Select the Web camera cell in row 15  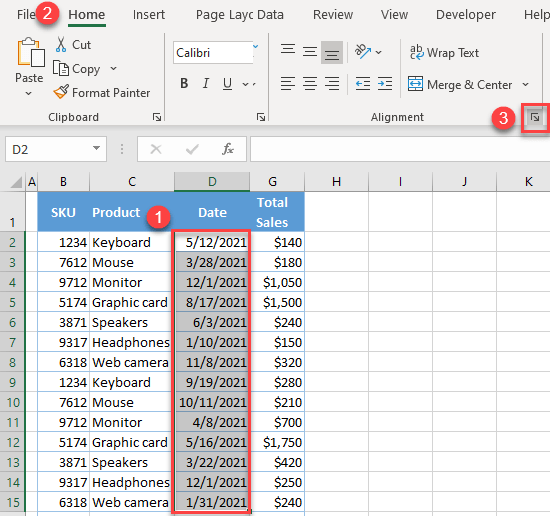click(x=132, y=502)
